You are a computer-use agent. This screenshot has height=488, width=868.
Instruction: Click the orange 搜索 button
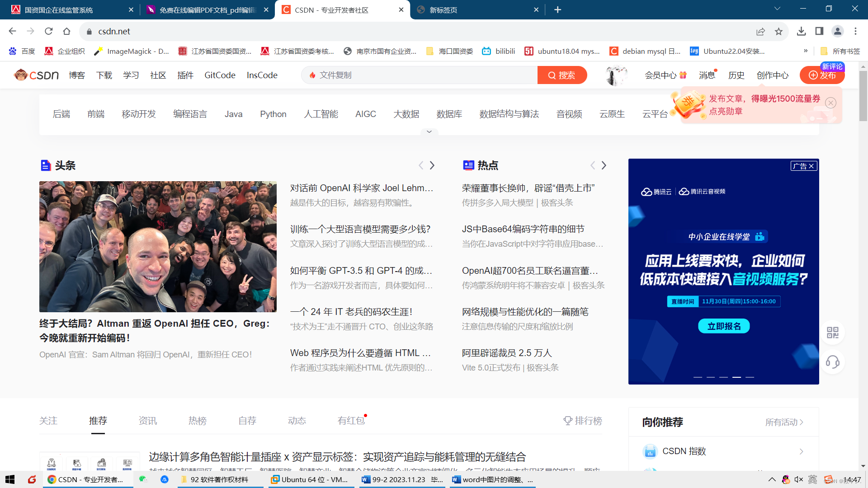(x=562, y=75)
